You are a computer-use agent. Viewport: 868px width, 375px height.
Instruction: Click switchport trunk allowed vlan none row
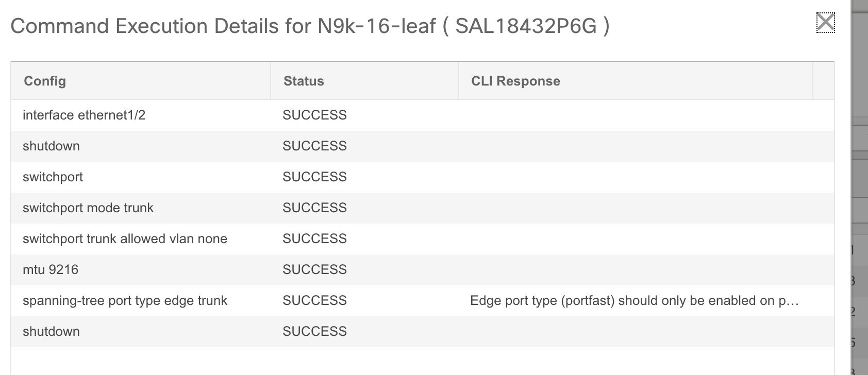pos(422,238)
